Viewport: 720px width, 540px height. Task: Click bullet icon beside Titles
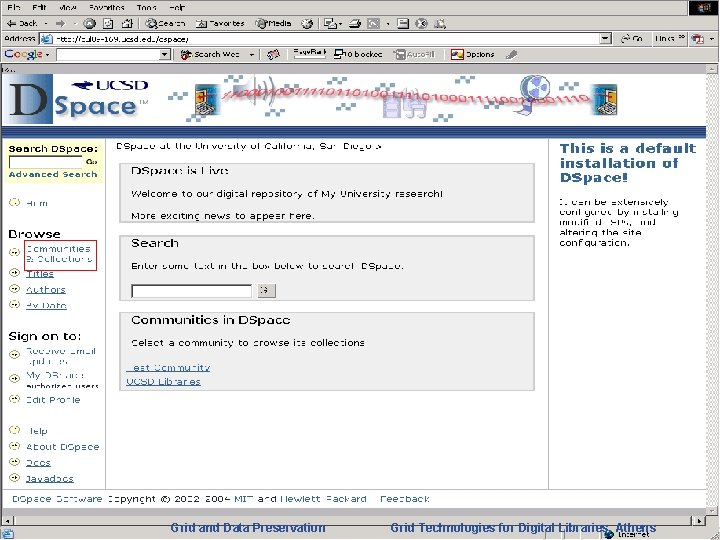click(x=15, y=272)
